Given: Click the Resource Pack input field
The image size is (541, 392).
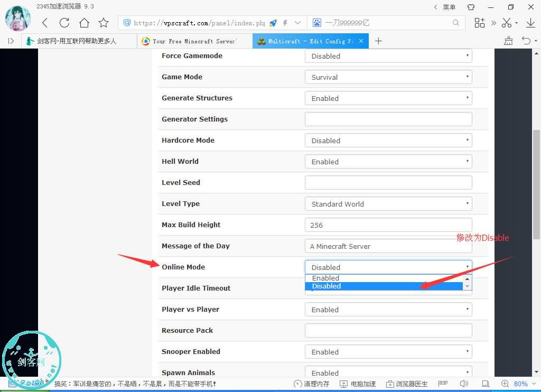Looking at the screenshot, I should pyautogui.click(x=388, y=331).
